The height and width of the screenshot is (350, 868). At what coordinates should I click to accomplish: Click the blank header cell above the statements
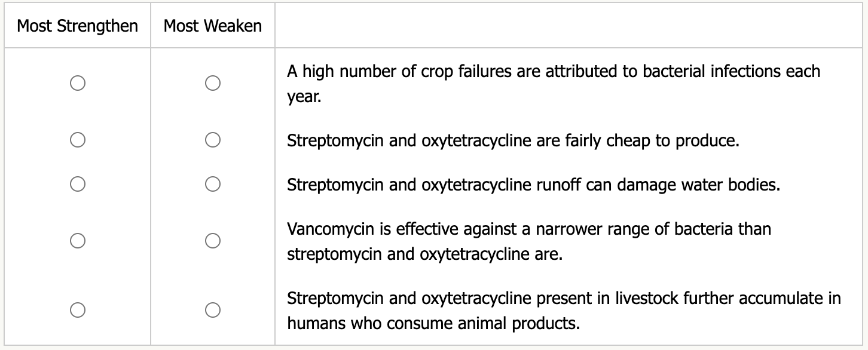coord(568,26)
